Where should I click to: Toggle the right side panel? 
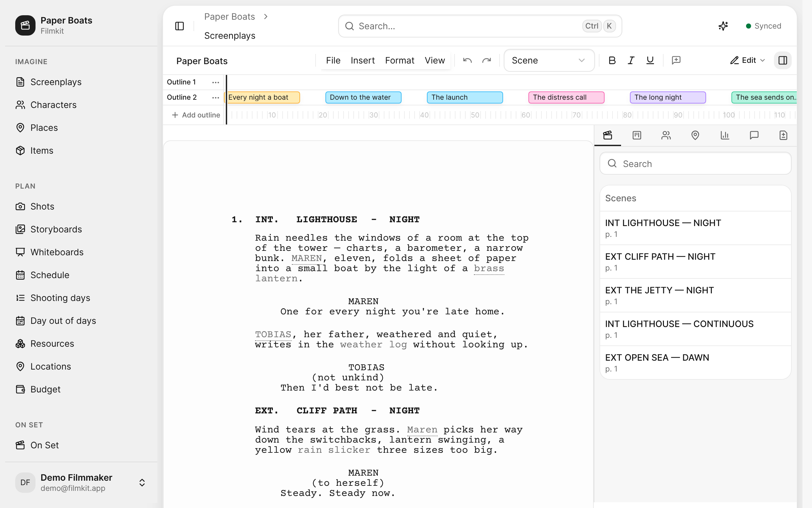[783, 60]
